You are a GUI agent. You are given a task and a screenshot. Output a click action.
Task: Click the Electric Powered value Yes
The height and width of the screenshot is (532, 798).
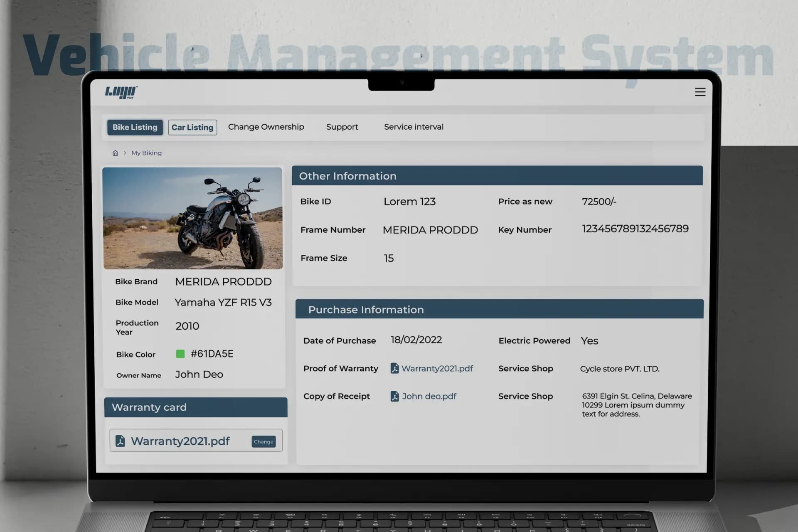click(589, 341)
